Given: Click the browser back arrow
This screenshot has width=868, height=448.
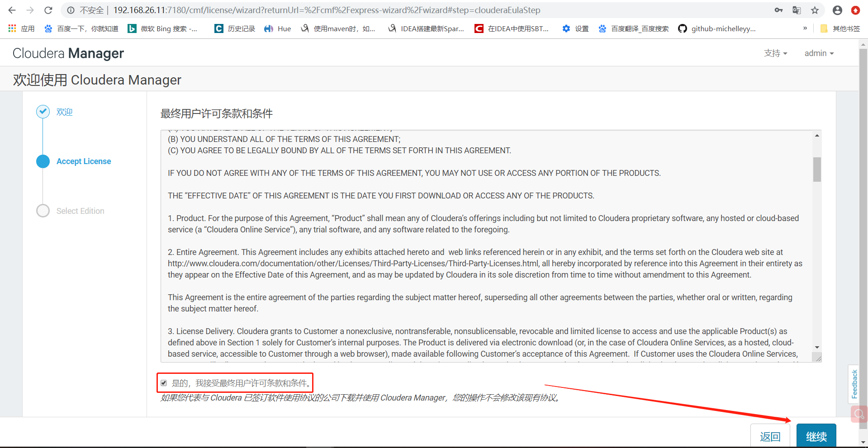Looking at the screenshot, I should coord(12,10).
